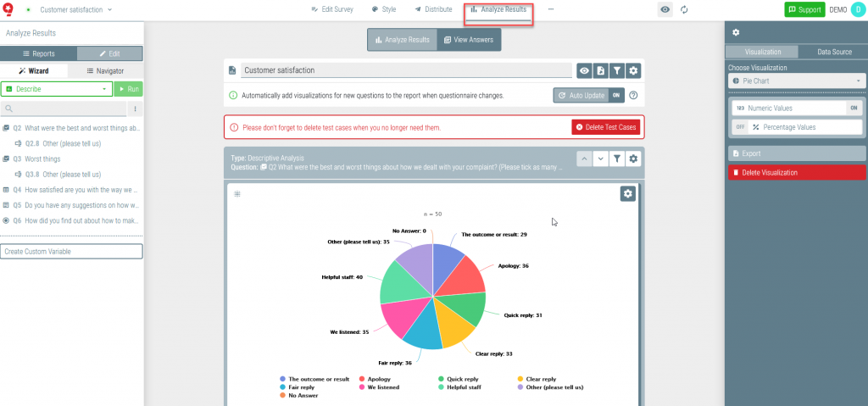Toggle Numeric Values switch
This screenshot has height=406, width=868.
tap(854, 108)
